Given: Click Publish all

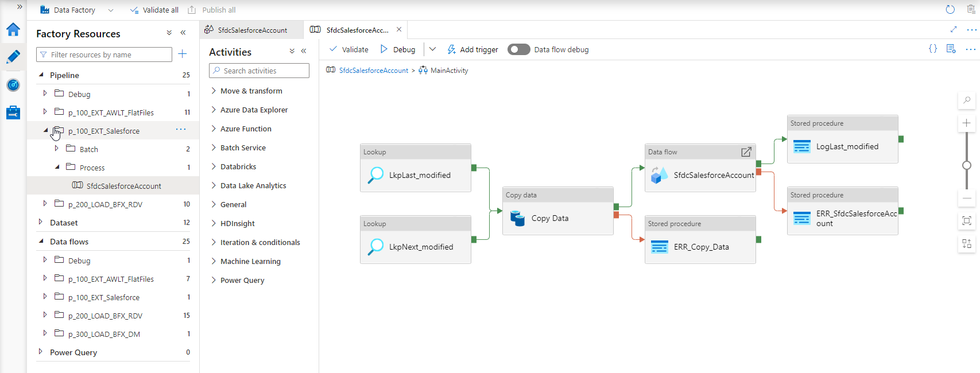Looking at the screenshot, I should click(x=212, y=10).
